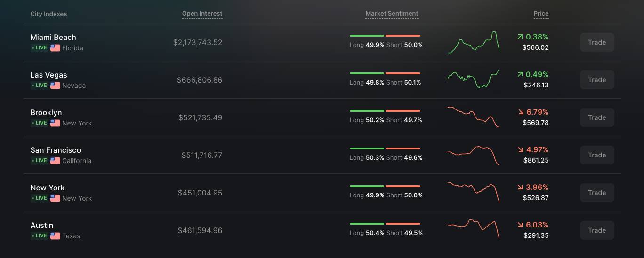Click the Brooklyn long/short sentiment bar
The image size is (644, 258).
385,111
